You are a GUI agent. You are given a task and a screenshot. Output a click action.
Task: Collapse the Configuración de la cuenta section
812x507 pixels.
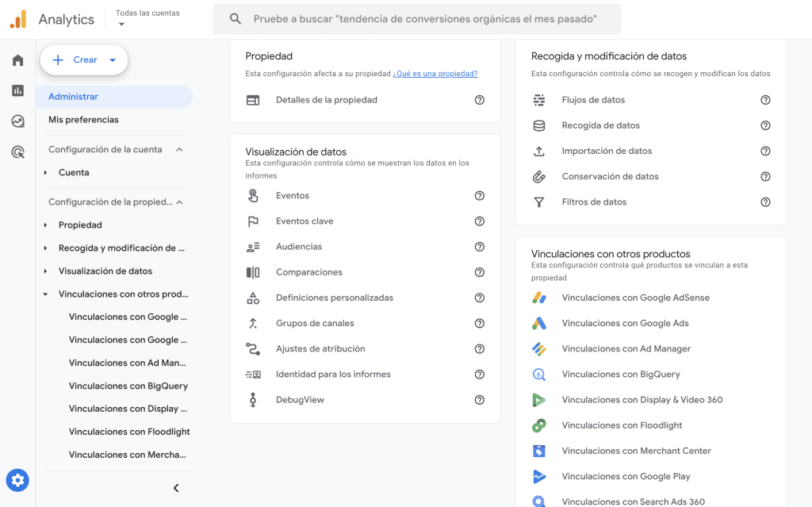179,150
